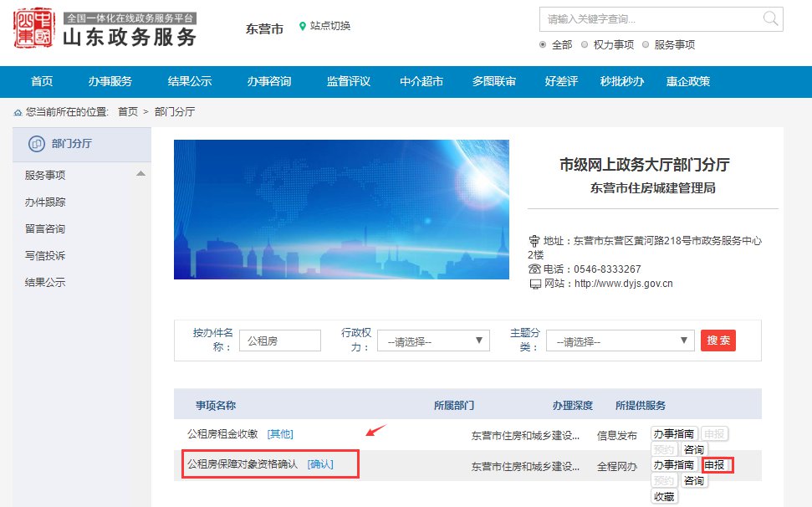Click the website link http://www.dyjs.gov.cn
The width and height of the screenshot is (812, 507).
pyautogui.click(x=624, y=284)
